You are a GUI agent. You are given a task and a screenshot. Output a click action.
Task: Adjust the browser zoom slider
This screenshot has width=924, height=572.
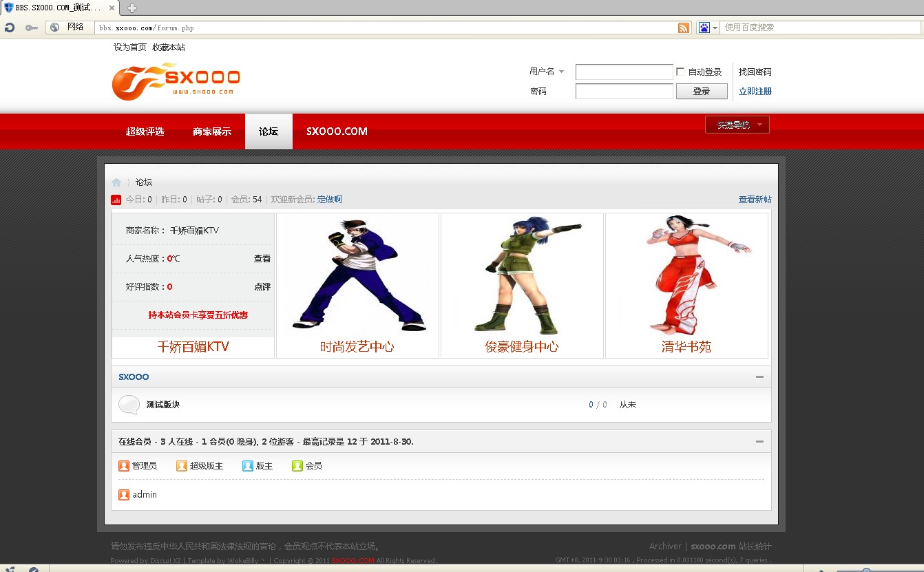(866, 570)
